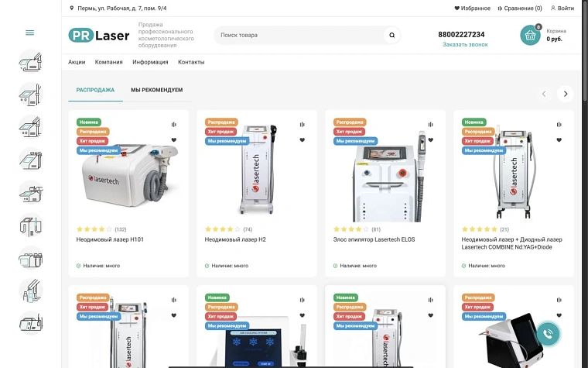Open Сравнение (0) comparison link
The height and width of the screenshot is (368, 588).
pyautogui.click(x=520, y=8)
